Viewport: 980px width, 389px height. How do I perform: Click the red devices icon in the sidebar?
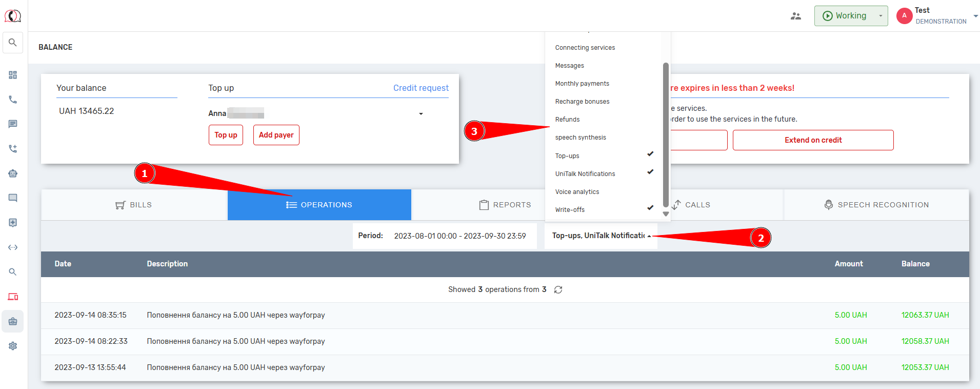pos(13,297)
